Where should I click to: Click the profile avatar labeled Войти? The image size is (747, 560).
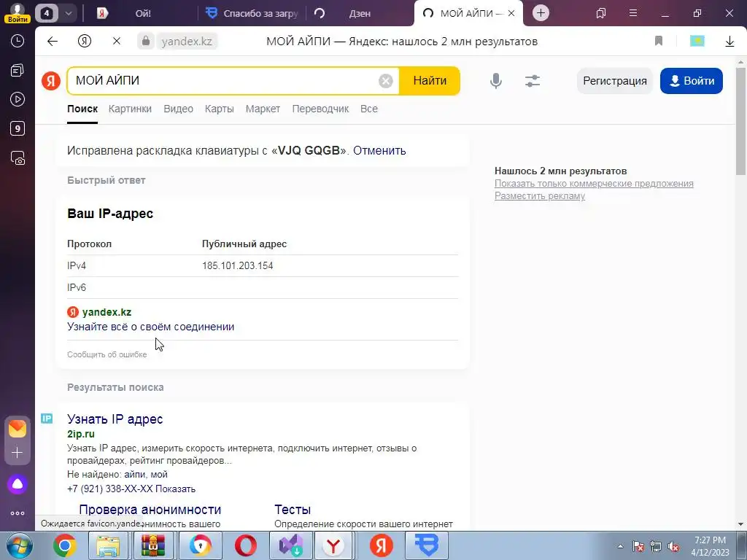coord(18,13)
